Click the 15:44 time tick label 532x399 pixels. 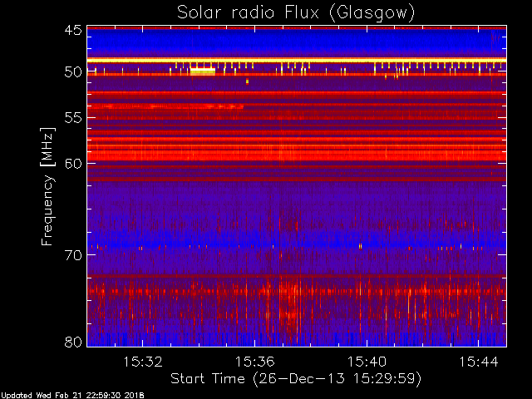coord(479,362)
